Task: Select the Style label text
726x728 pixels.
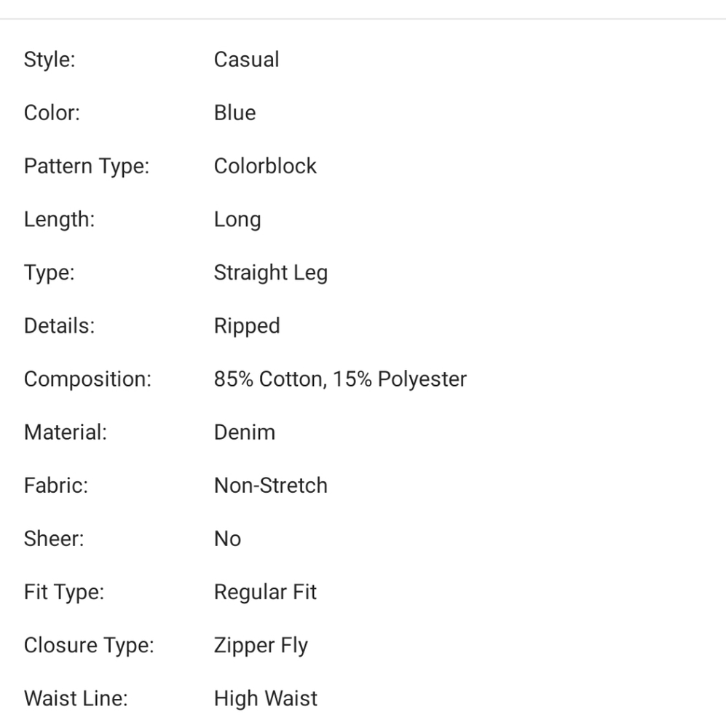Action: 50,60
